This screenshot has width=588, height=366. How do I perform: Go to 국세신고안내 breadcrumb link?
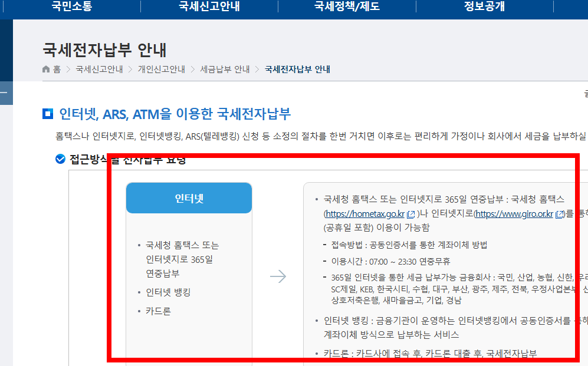99,70
